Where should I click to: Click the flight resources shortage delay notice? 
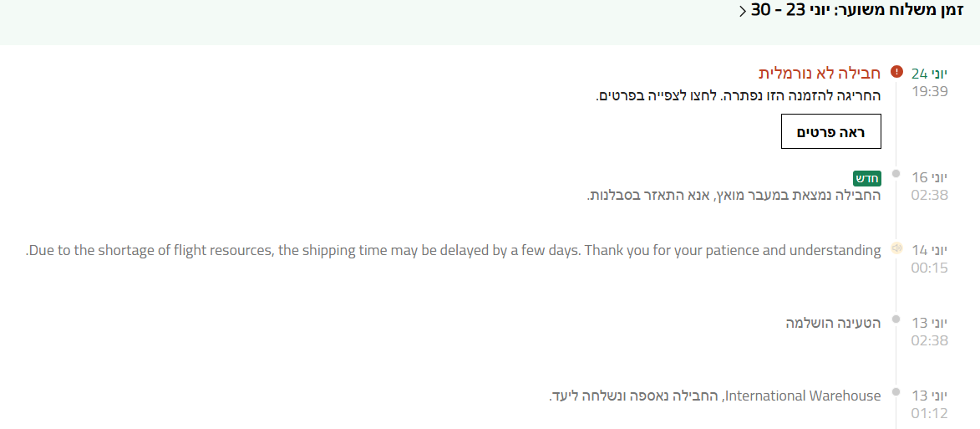(x=454, y=250)
